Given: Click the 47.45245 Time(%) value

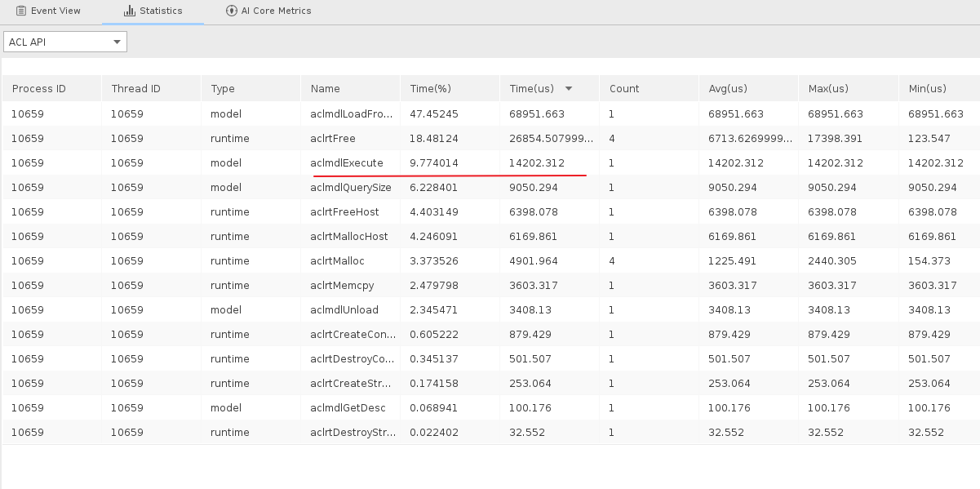Looking at the screenshot, I should 434,114.
